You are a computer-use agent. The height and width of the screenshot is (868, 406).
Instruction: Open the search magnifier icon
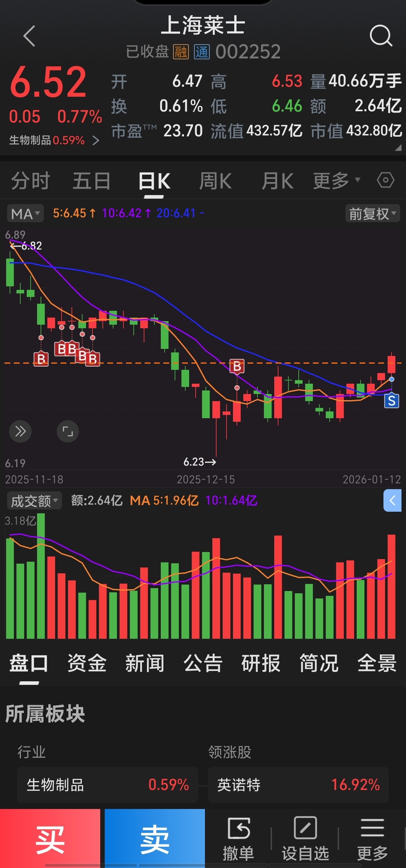click(381, 35)
